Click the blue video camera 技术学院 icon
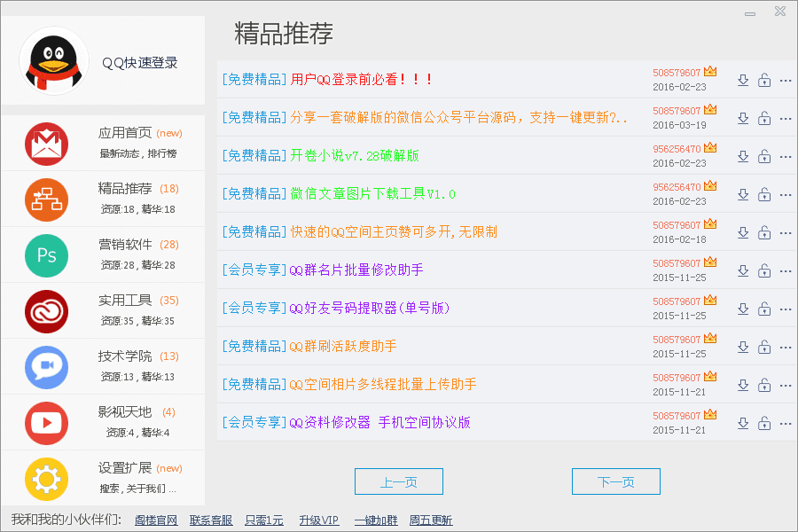This screenshot has height=532, width=798. [46, 366]
